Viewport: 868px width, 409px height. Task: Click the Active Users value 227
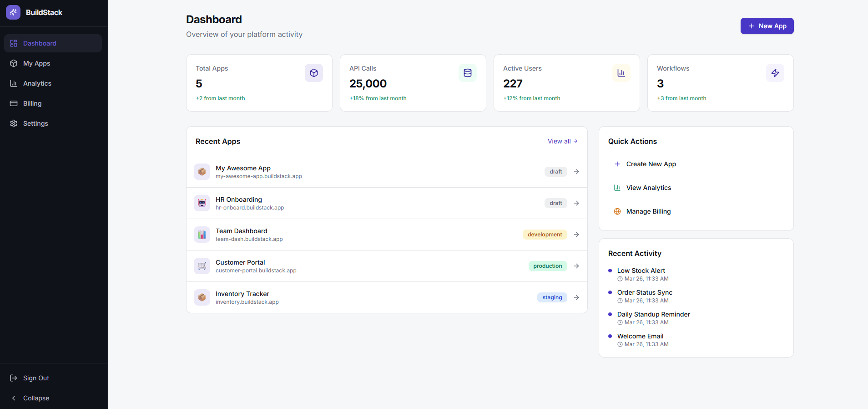[x=513, y=84]
